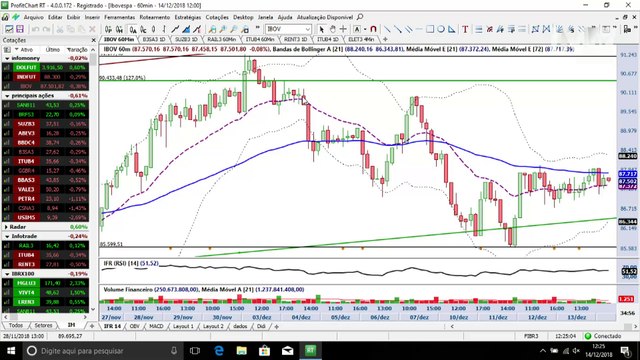Click the taskbar search field

(103, 351)
